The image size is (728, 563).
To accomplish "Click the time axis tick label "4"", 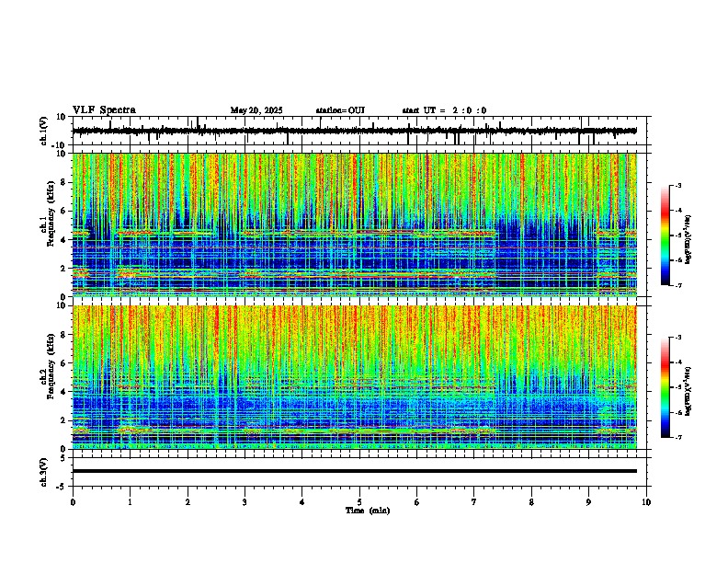I will pos(301,502).
